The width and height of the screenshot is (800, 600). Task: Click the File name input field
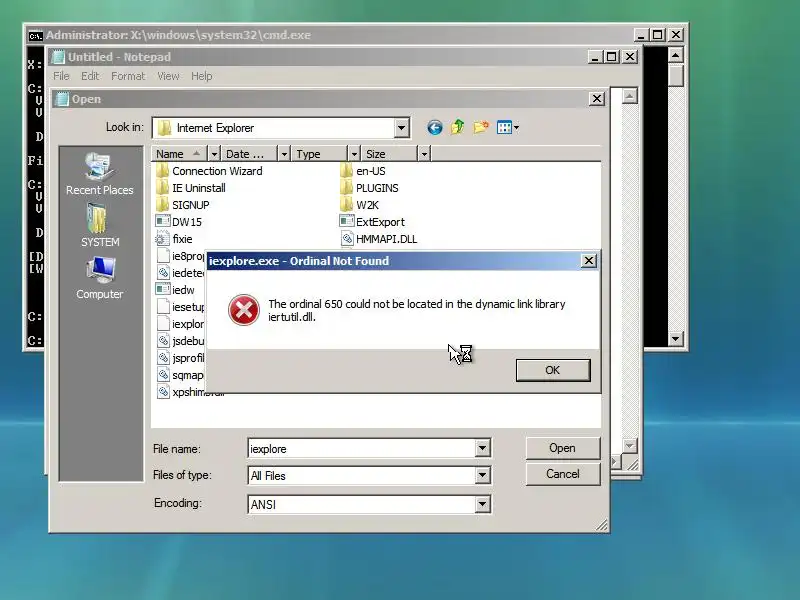[x=362, y=449]
